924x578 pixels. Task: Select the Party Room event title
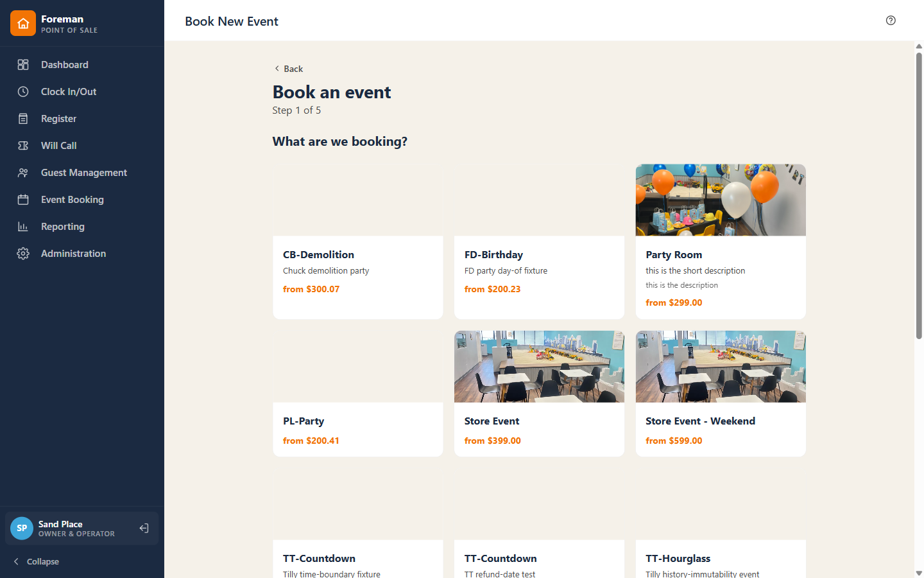point(674,255)
